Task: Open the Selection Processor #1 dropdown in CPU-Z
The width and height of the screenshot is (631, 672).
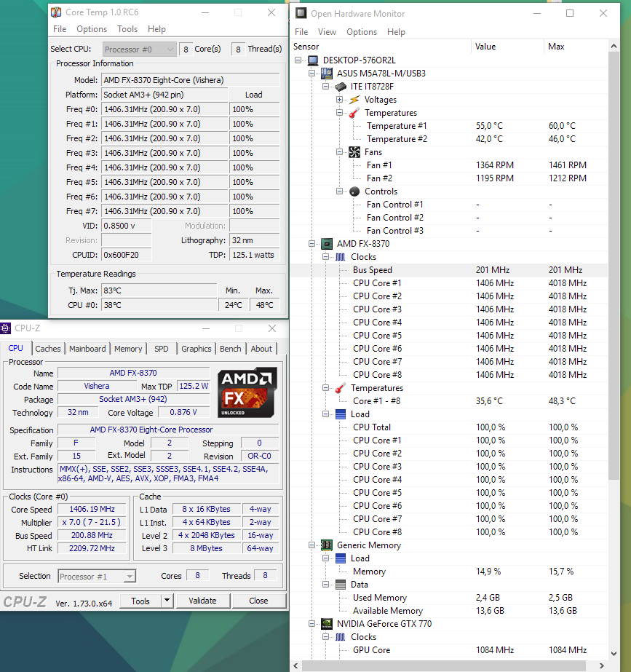Action: (x=97, y=577)
